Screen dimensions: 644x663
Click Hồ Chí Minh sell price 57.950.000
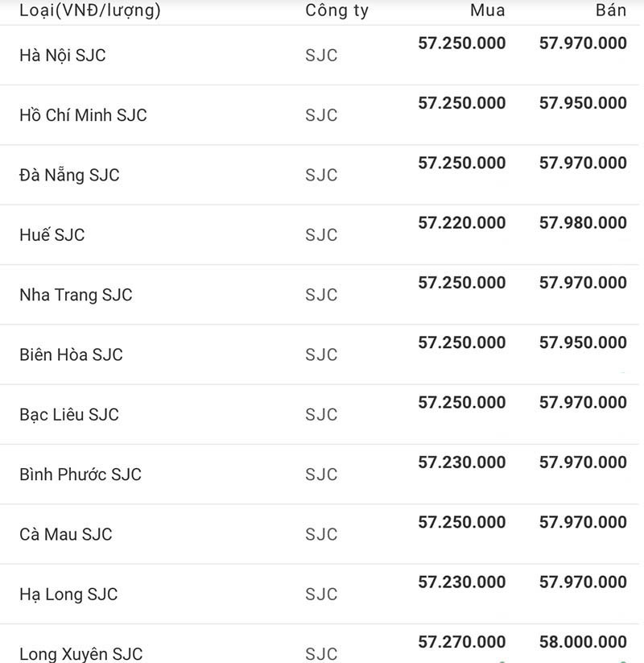583,103
